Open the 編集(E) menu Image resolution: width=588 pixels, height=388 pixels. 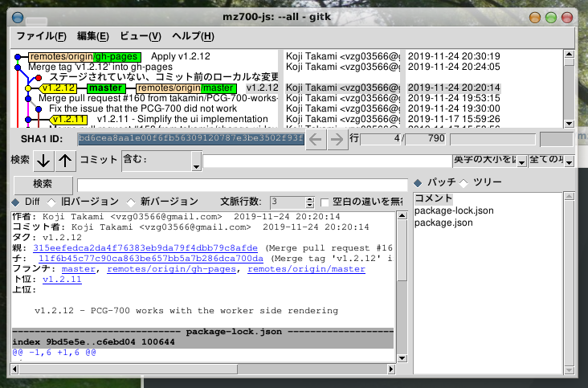coord(93,36)
